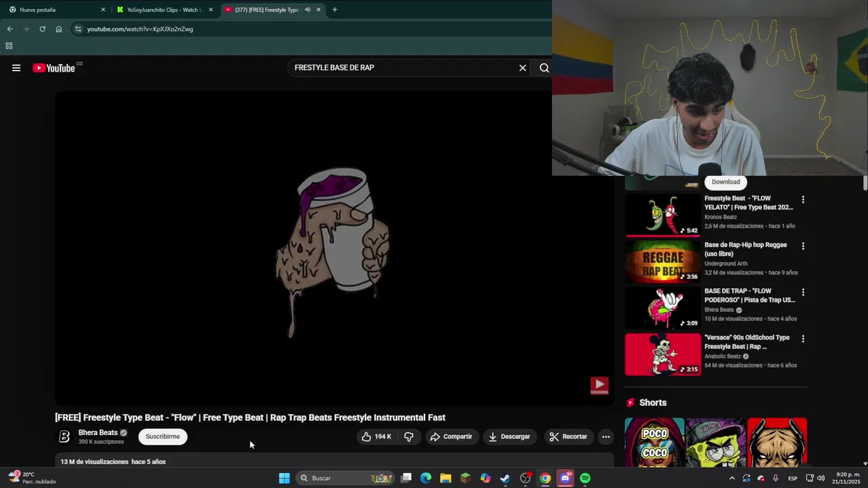Open options for FLOW YELATO video
The height and width of the screenshot is (488, 868).
tap(803, 200)
